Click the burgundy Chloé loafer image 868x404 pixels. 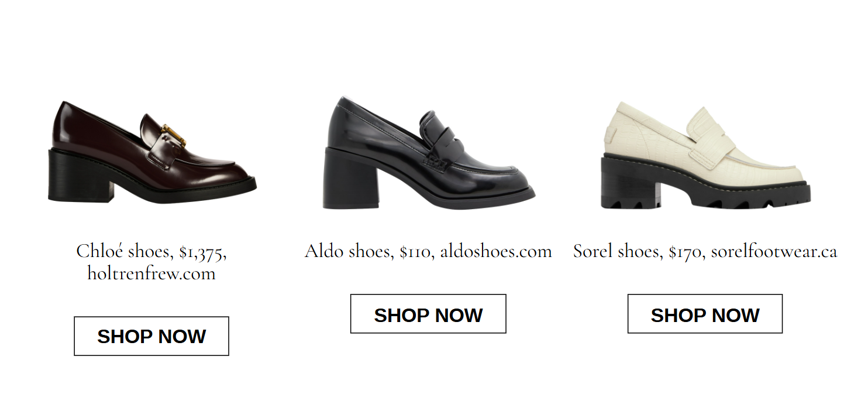click(x=152, y=152)
